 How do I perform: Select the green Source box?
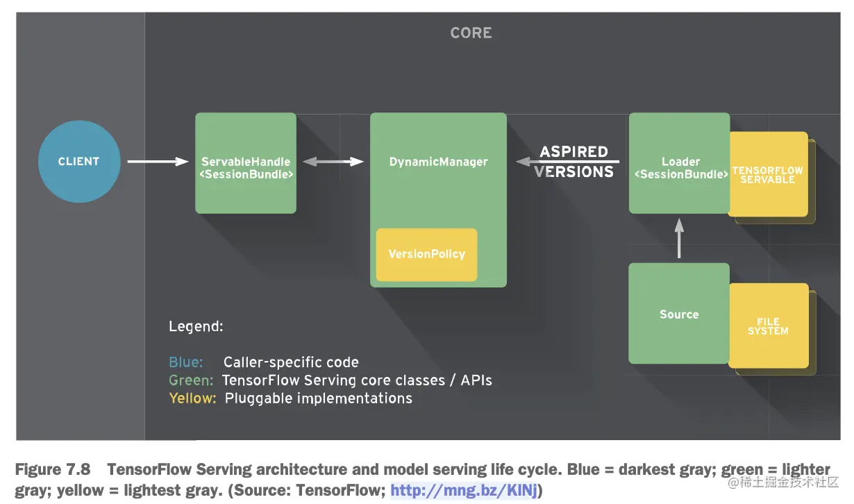click(679, 314)
